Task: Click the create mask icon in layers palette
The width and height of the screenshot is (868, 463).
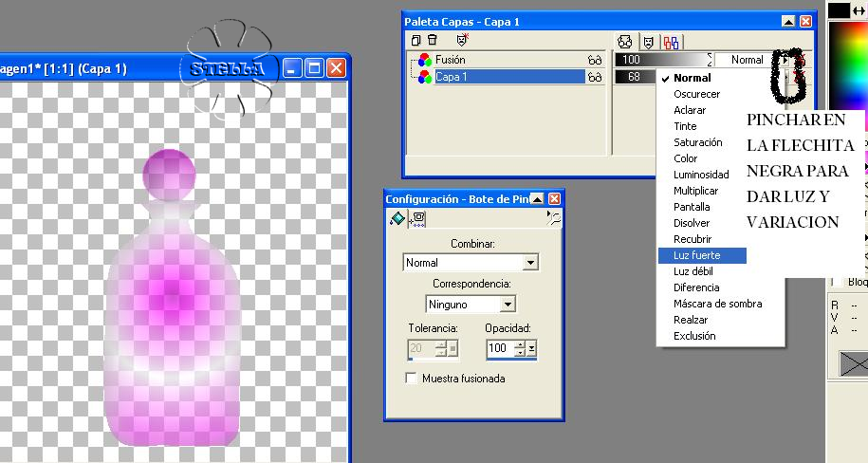Action: point(462,39)
